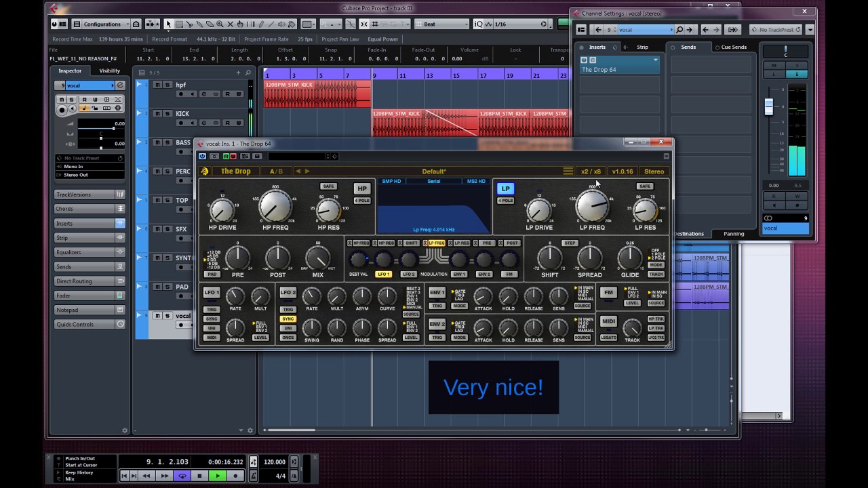The width and height of the screenshot is (868, 488).
Task: Click the Stereo mode button in The Drop
Action: (x=654, y=171)
